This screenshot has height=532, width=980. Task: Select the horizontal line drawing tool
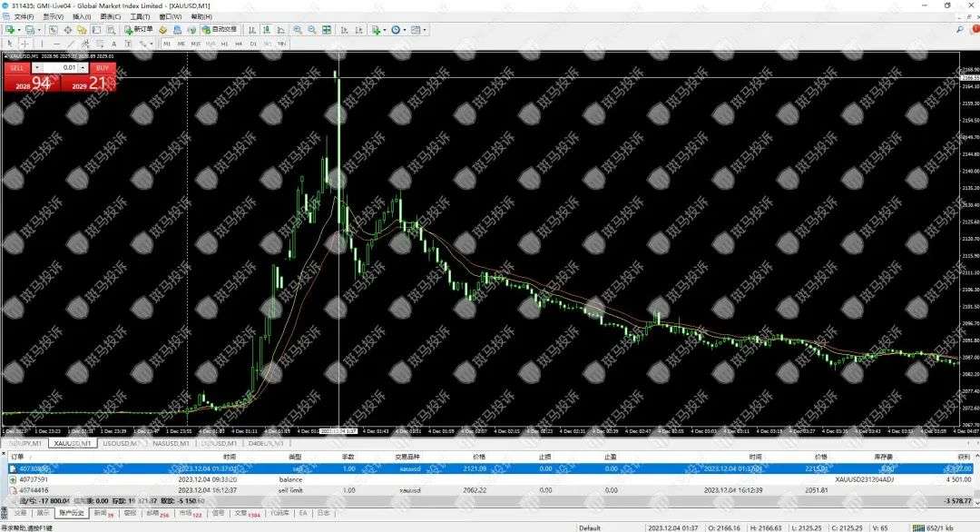pos(57,44)
